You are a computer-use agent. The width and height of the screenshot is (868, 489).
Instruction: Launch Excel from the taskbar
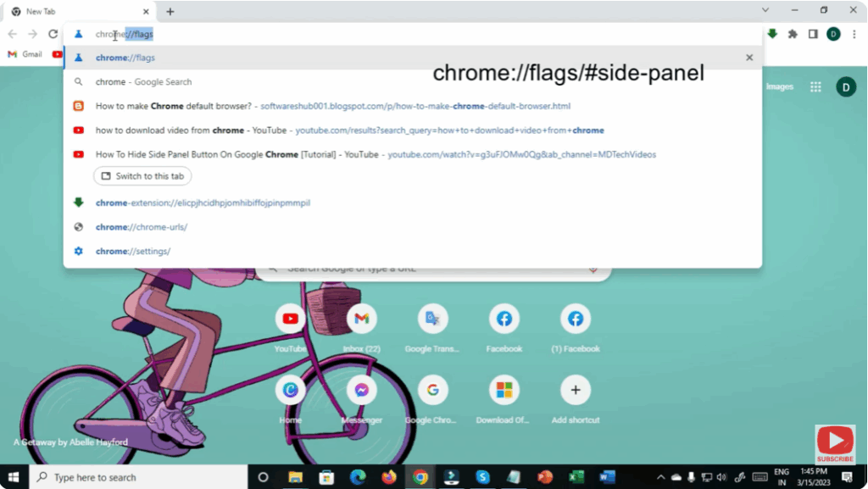coord(576,477)
